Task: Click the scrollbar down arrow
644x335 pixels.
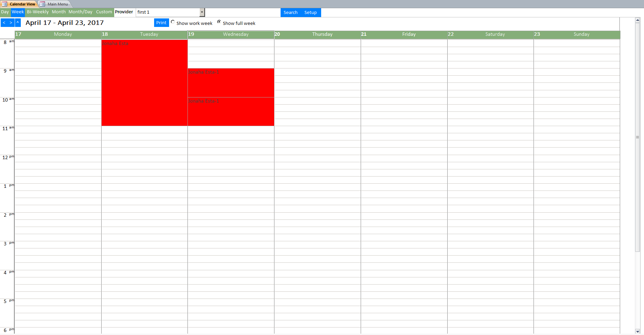Action: [x=638, y=331]
